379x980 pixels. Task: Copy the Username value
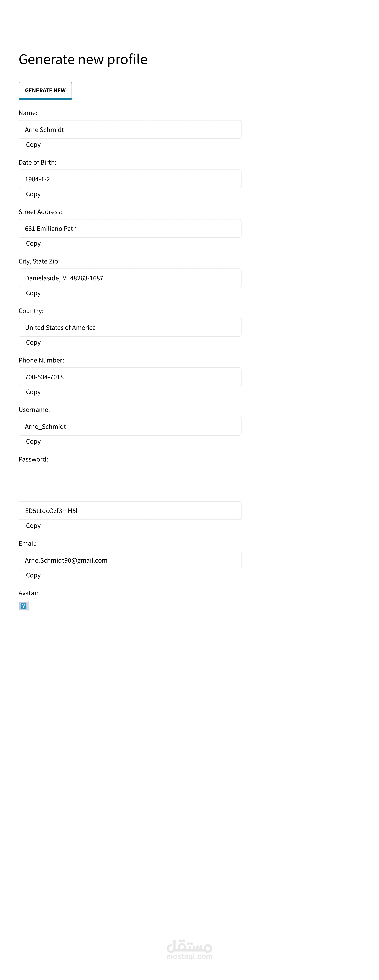pos(33,441)
